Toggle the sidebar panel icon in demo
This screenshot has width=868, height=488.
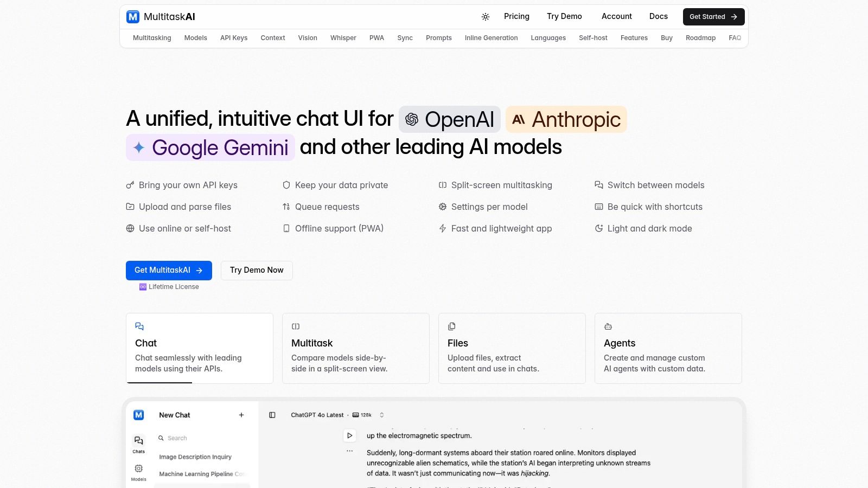(272, 415)
